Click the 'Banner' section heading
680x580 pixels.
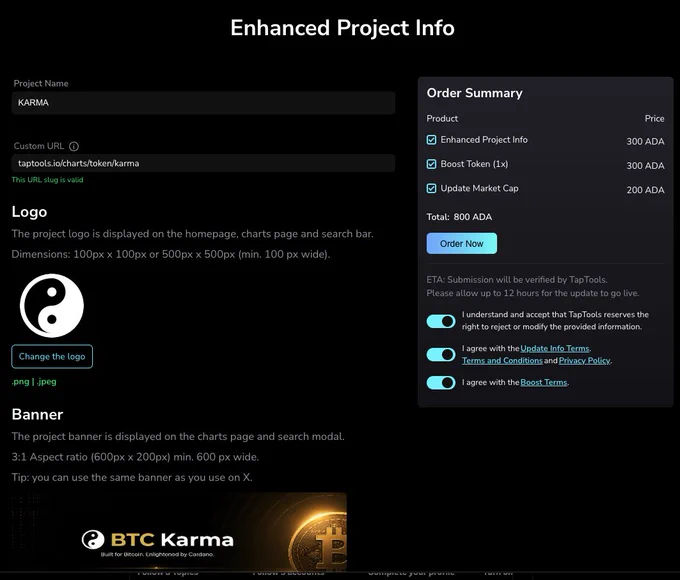coord(37,414)
